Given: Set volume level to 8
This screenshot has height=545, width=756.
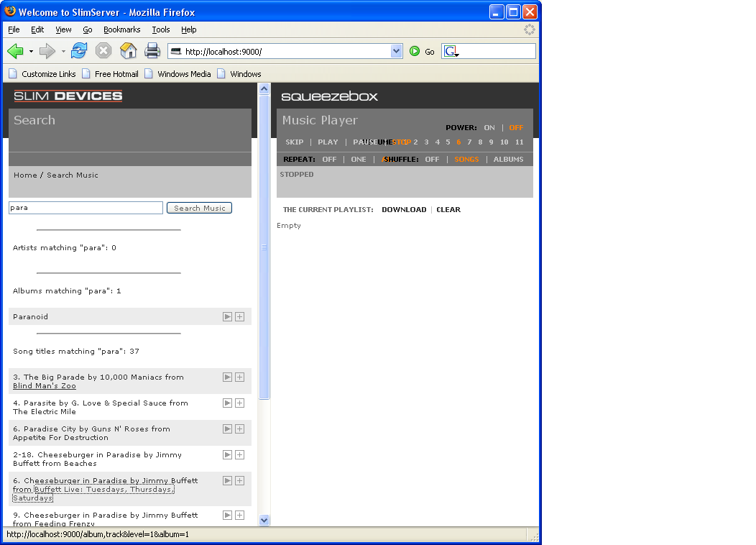Looking at the screenshot, I should 480,142.
